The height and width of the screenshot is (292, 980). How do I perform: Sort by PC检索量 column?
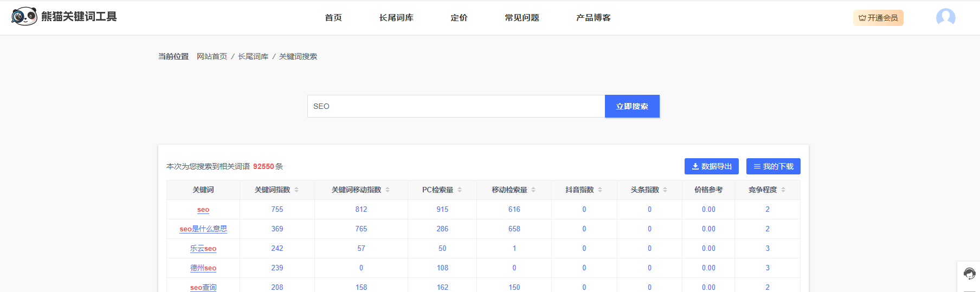460,190
